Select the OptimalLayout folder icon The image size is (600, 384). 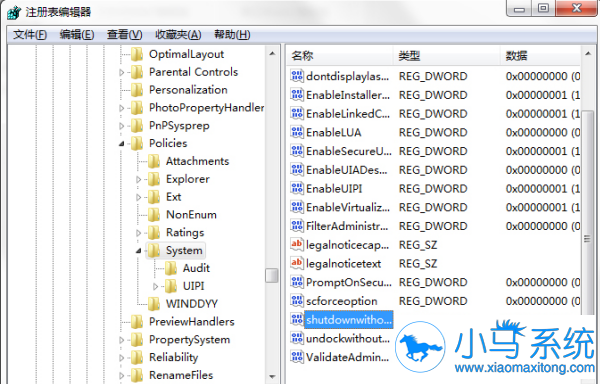[x=137, y=54]
